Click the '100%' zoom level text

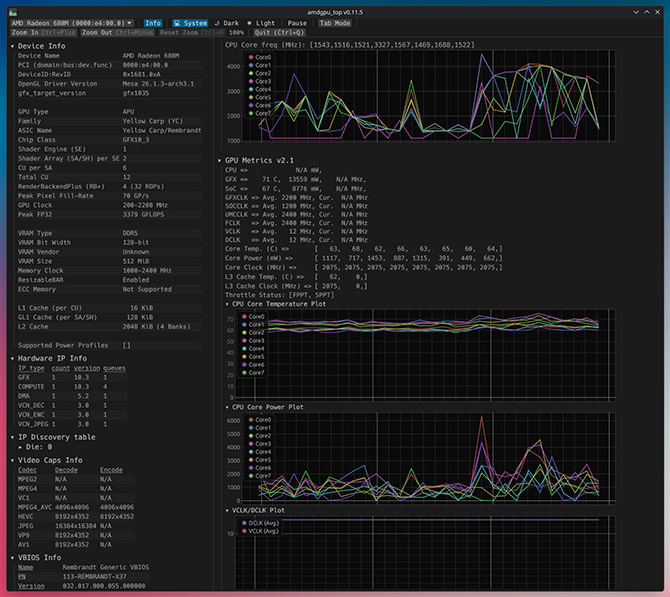236,32
